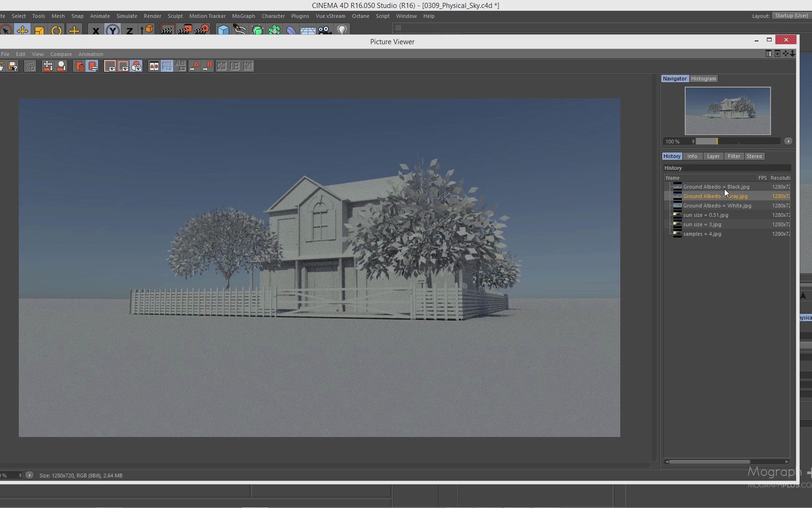The width and height of the screenshot is (812, 508).
Task: Toggle coordinate system cube icon
Action: 147,30
